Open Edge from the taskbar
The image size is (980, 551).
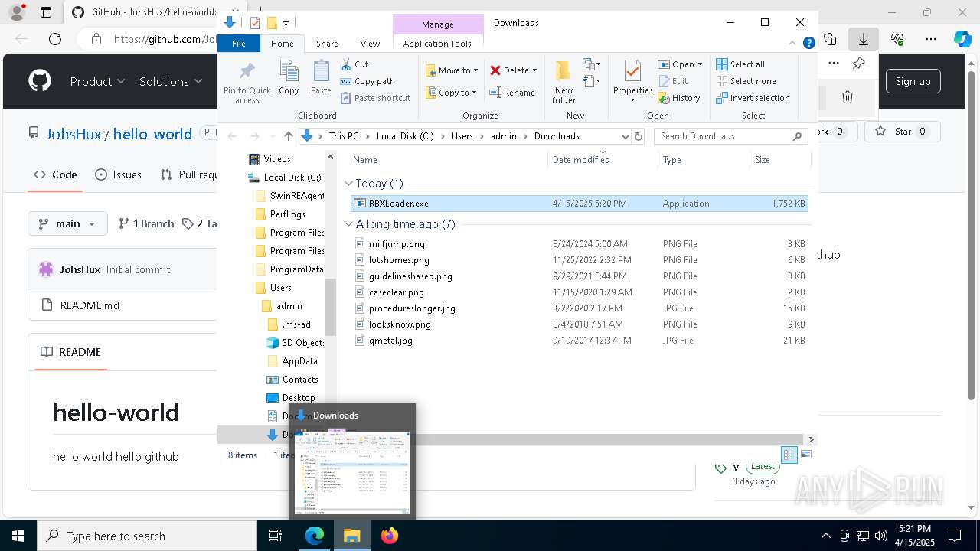coord(315,536)
